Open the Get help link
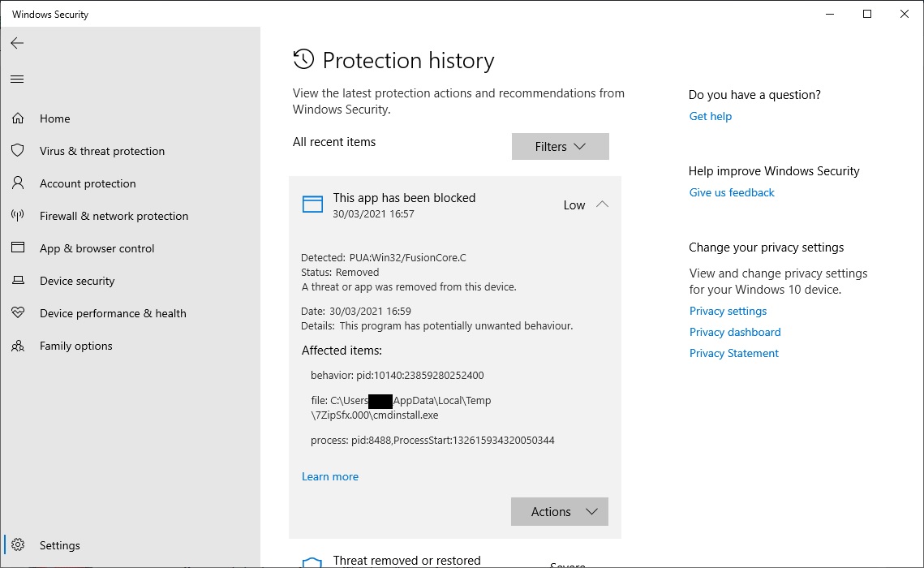 coord(711,116)
